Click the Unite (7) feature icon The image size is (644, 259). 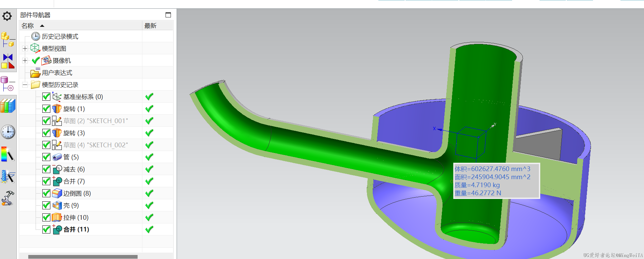point(57,181)
